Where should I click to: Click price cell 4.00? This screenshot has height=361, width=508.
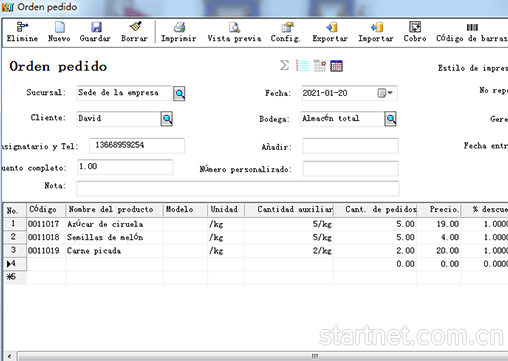click(439, 237)
